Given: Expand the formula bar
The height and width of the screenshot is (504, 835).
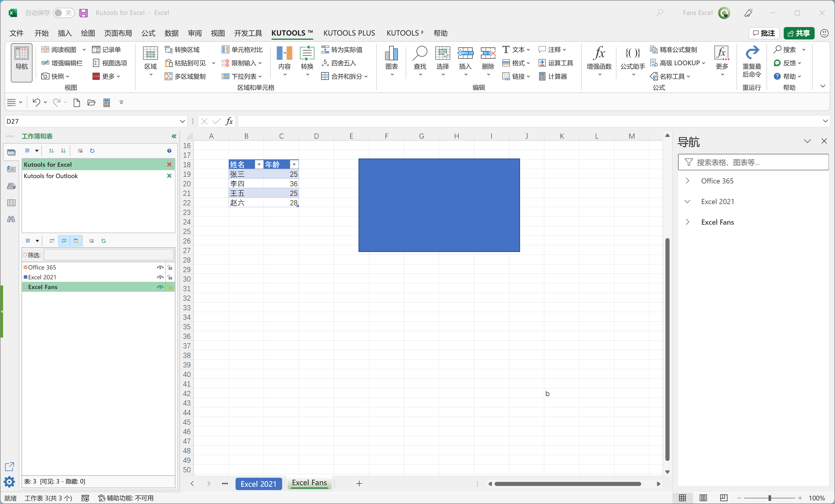Looking at the screenshot, I should coord(825,121).
